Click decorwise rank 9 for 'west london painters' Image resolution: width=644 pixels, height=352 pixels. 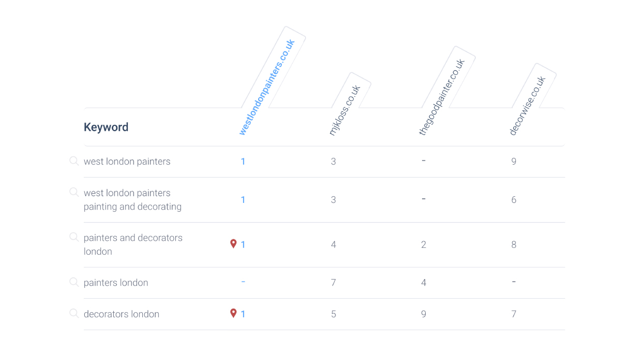point(514,162)
